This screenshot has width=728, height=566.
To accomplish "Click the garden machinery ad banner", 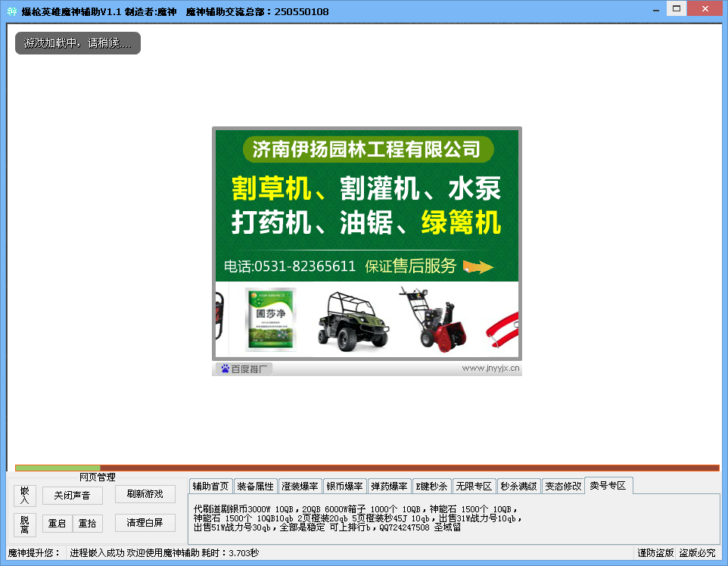I will 367,244.
